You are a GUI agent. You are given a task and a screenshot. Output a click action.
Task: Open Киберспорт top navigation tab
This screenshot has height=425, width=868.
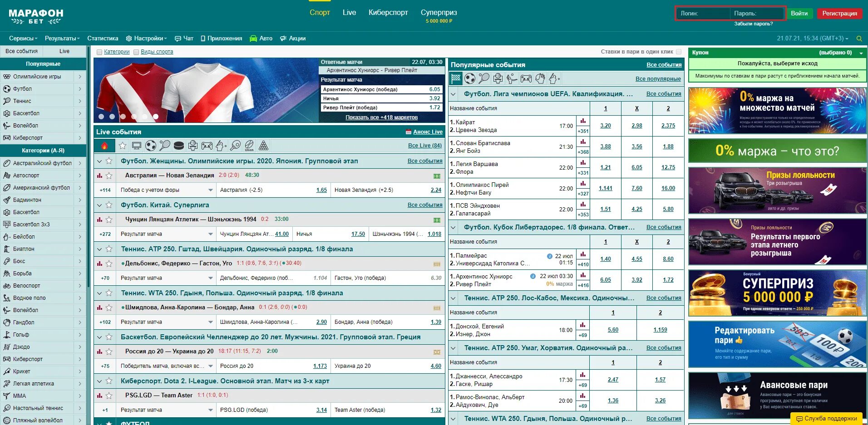[388, 13]
